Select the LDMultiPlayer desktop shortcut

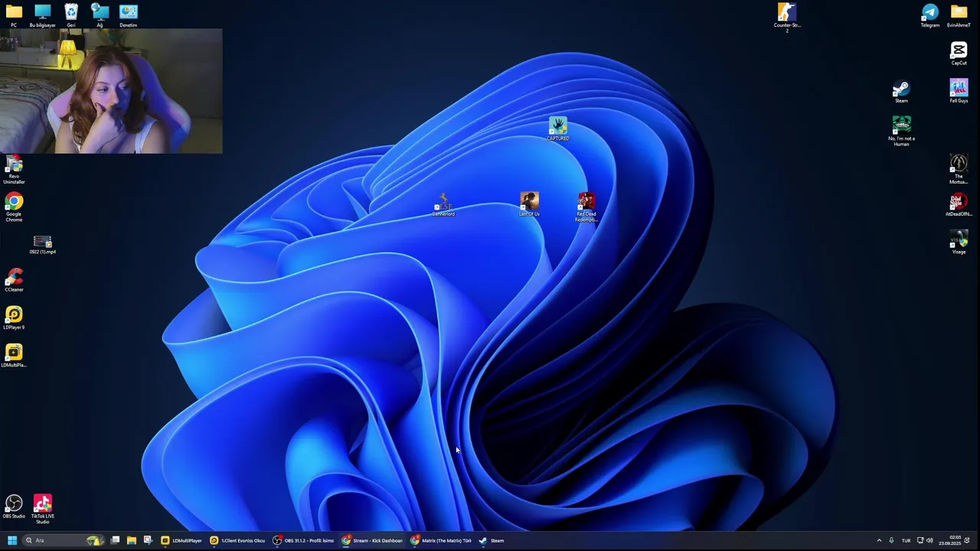[x=14, y=355]
